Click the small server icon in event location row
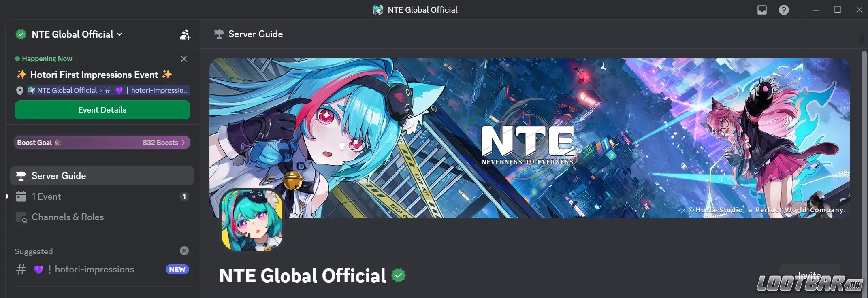 31,90
